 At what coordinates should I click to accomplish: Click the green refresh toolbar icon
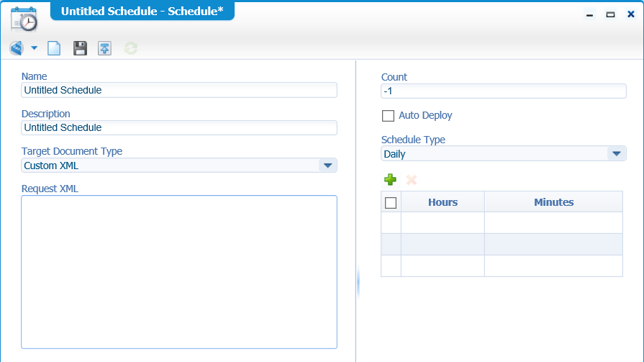(x=131, y=48)
